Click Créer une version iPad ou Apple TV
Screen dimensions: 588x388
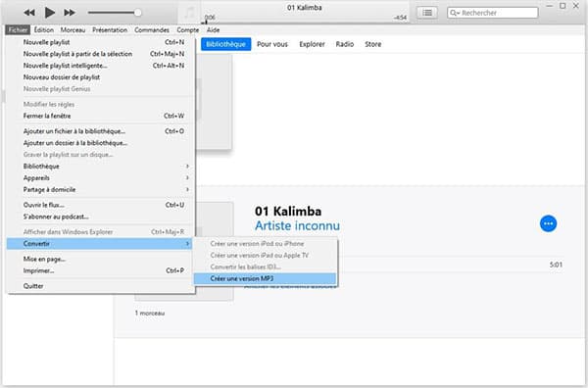[266, 256]
